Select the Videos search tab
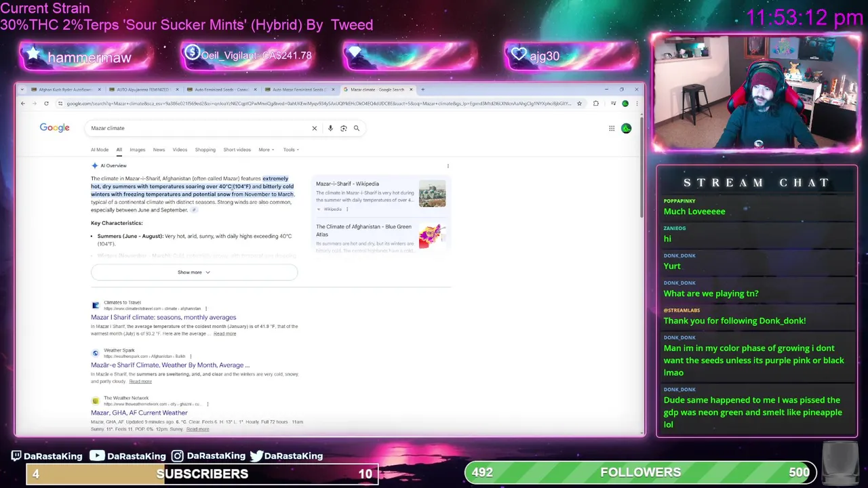The height and width of the screenshot is (488, 868). pyautogui.click(x=180, y=150)
